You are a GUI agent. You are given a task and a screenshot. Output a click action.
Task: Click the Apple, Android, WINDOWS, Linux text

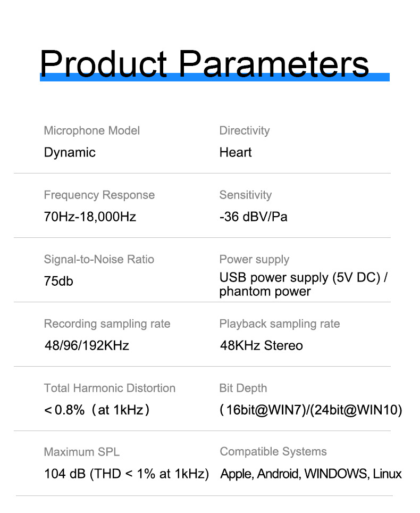pyautogui.click(x=311, y=474)
